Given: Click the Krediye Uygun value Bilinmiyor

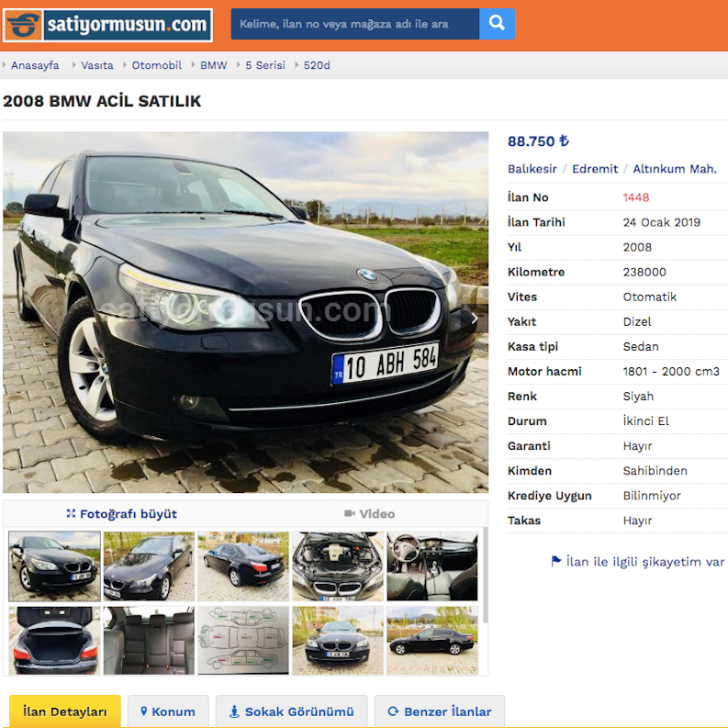Looking at the screenshot, I should [652, 496].
